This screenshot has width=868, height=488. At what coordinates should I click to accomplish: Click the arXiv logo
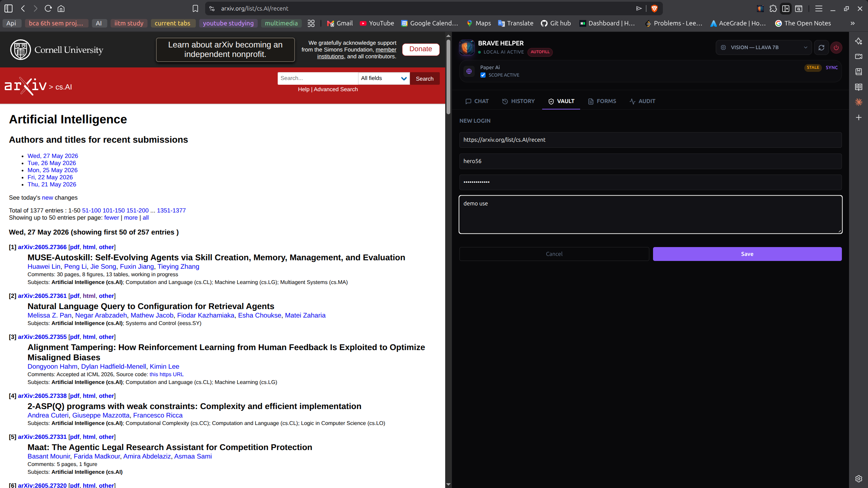25,86
